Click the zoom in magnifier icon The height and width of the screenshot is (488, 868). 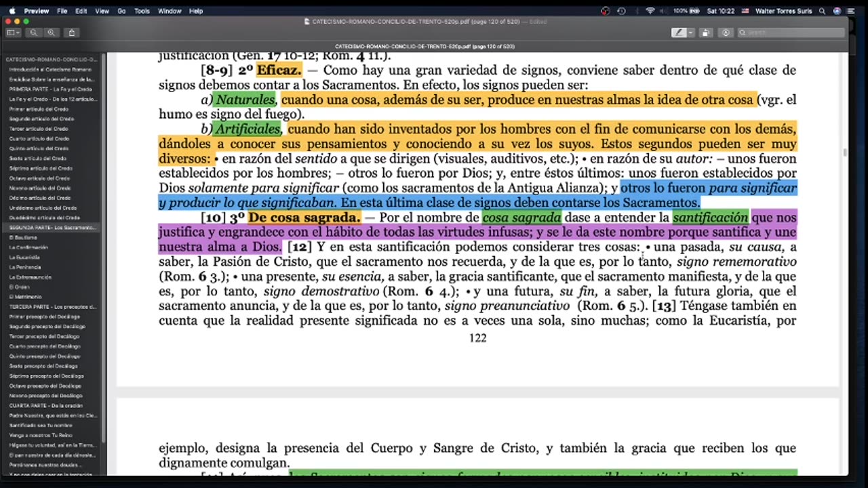pyautogui.click(x=52, y=33)
